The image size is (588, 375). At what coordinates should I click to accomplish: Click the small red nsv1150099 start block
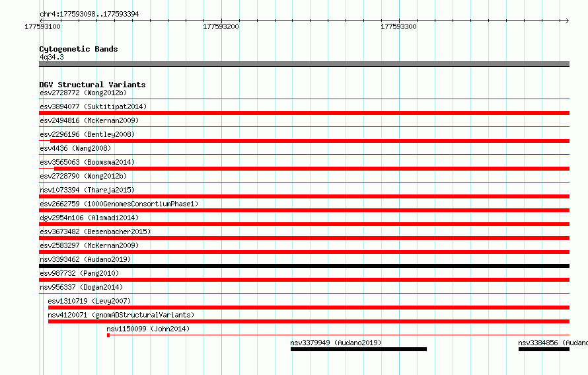[x=108, y=335]
